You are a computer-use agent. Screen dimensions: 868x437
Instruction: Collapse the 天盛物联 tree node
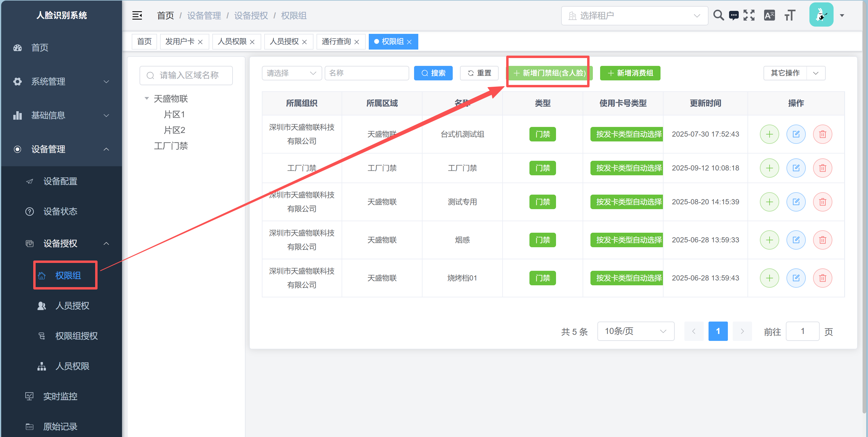click(146, 99)
